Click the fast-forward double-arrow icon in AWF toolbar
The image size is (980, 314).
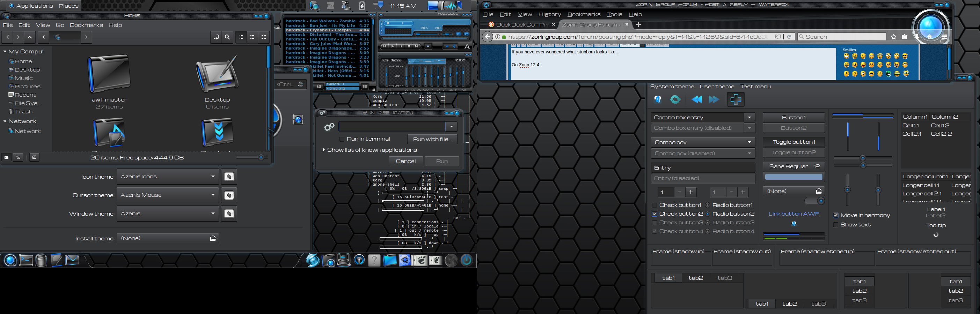coord(714,99)
